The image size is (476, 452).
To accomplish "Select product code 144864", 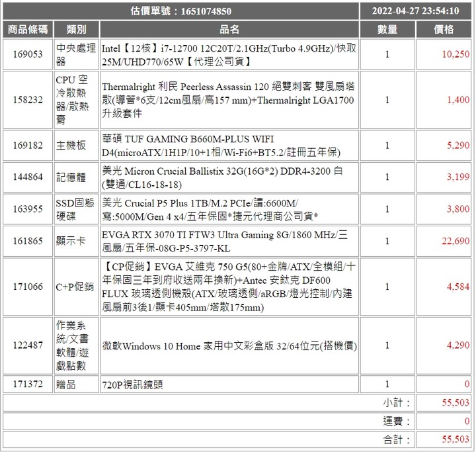I will click(28, 177).
